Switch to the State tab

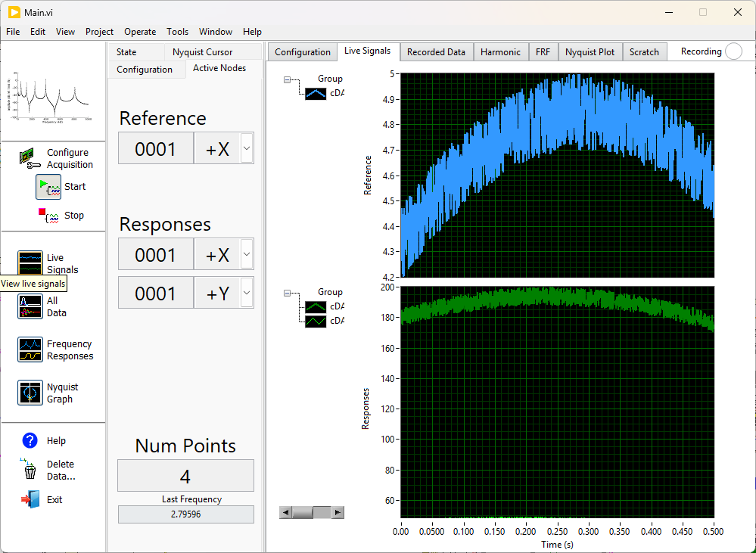click(x=136, y=52)
